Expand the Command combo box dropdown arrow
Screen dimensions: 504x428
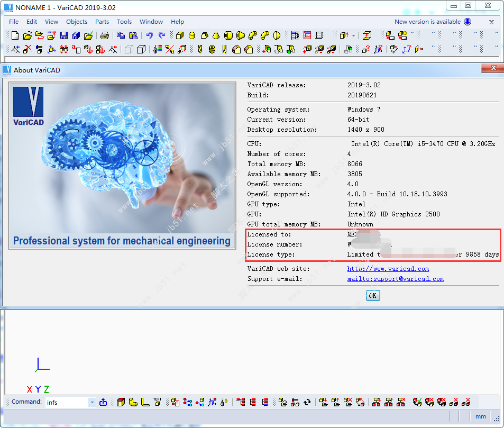click(92, 402)
